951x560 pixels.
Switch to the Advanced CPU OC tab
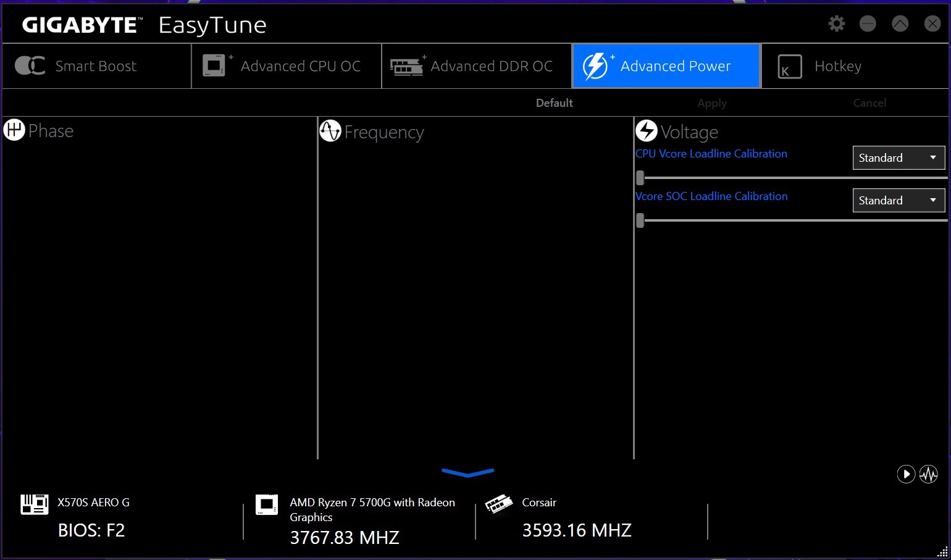287,66
